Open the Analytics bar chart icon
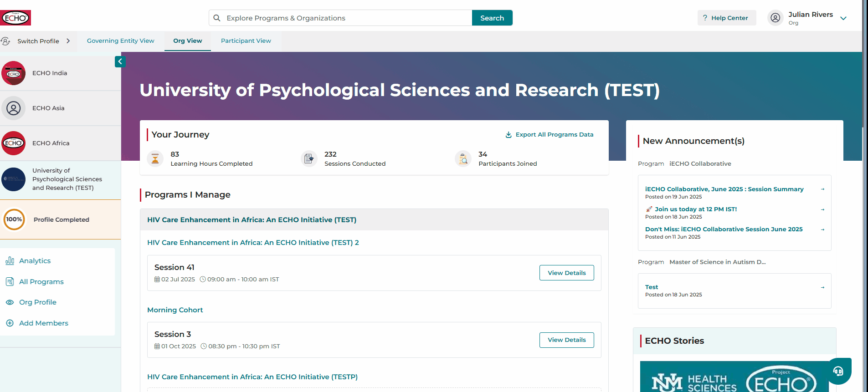This screenshot has height=392, width=868. click(x=10, y=261)
